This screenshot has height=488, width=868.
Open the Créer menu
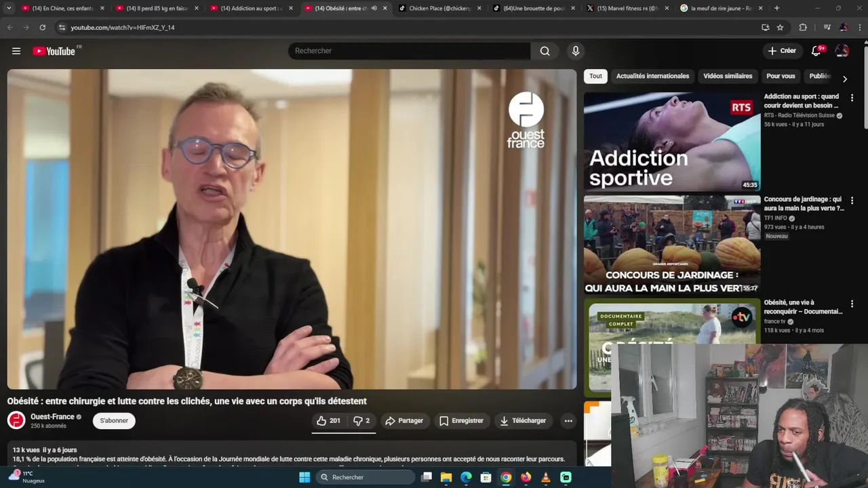click(782, 51)
